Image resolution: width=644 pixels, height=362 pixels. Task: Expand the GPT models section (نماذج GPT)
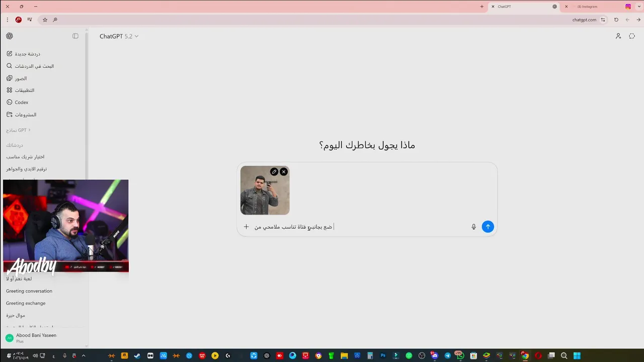point(18,130)
